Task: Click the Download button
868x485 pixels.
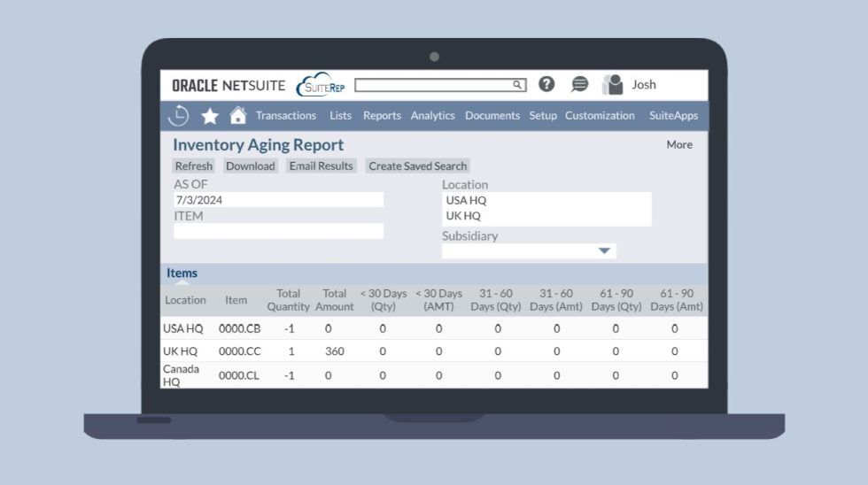Action: pos(250,166)
